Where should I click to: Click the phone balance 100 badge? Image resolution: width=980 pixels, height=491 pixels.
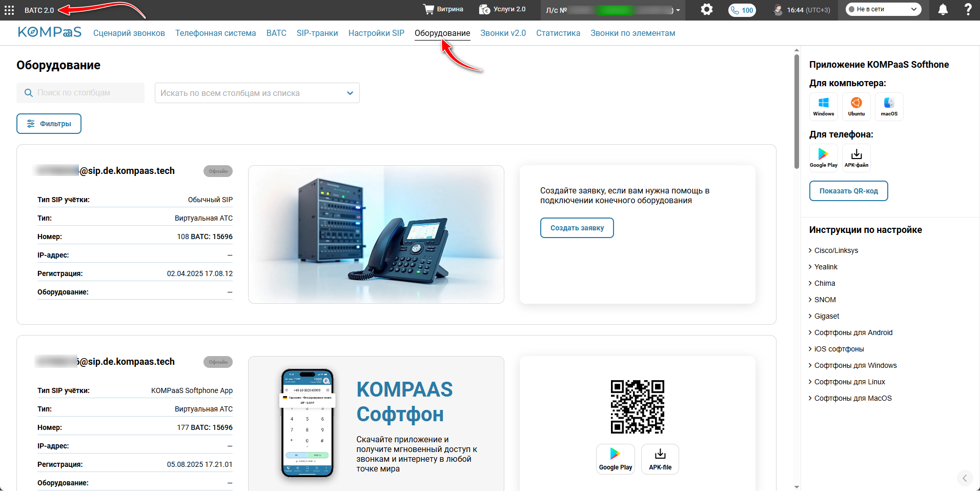742,10
